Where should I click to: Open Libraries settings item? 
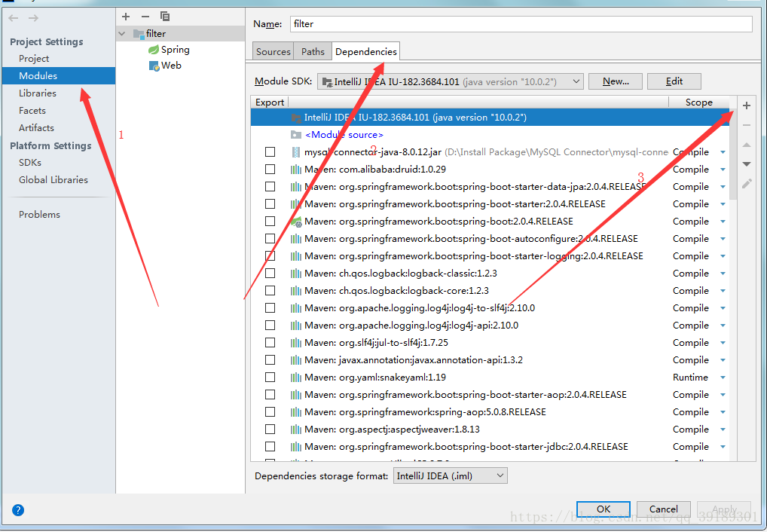[x=37, y=93]
